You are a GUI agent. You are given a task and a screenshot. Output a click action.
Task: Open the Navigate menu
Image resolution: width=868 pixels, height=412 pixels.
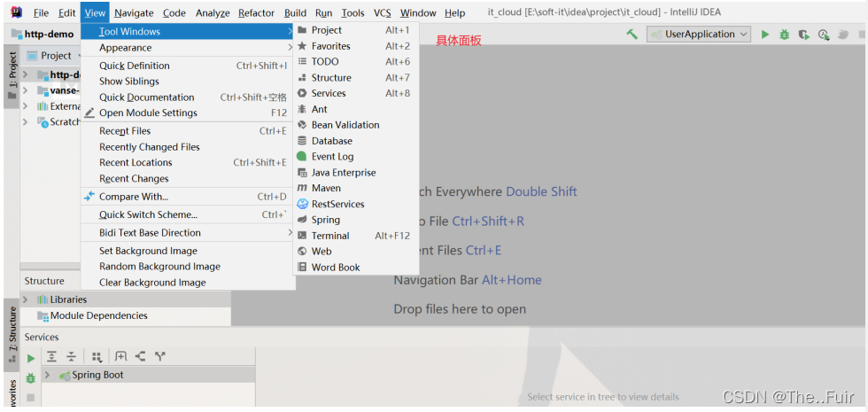134,12
